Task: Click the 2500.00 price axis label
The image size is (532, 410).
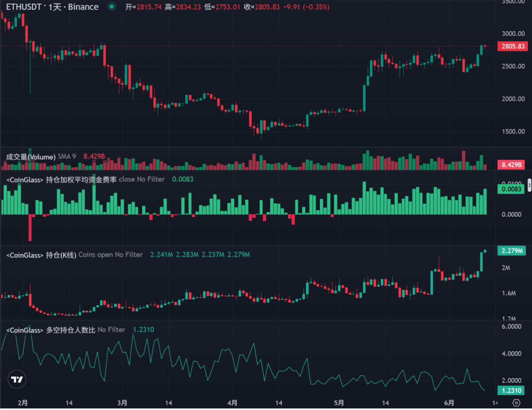Action: [x=513, y=66]
